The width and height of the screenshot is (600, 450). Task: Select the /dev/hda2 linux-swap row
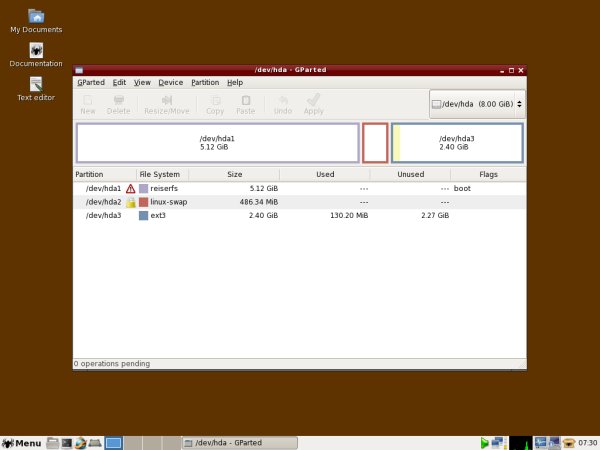coord(300,201)
